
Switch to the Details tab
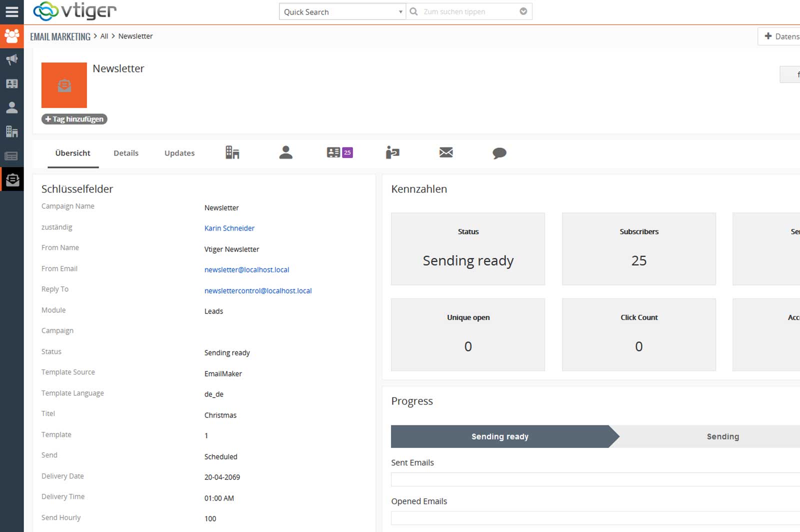pos(126,153)
